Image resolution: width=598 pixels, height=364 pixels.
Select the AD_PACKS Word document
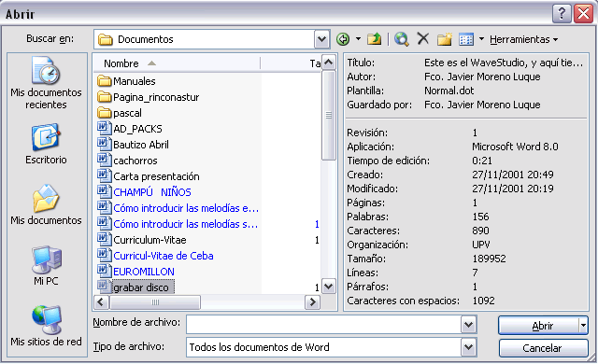pyautogui.click(x=130, y=129)
